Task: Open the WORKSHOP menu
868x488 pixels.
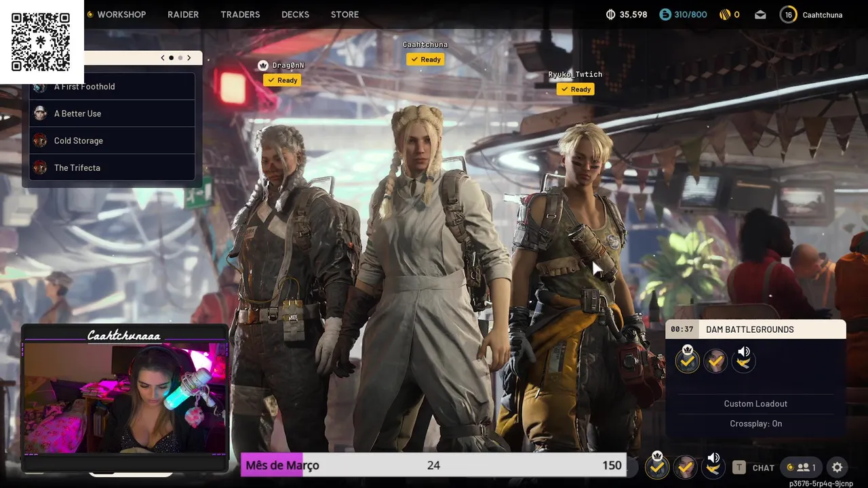Action: click(x=121, y=14)
